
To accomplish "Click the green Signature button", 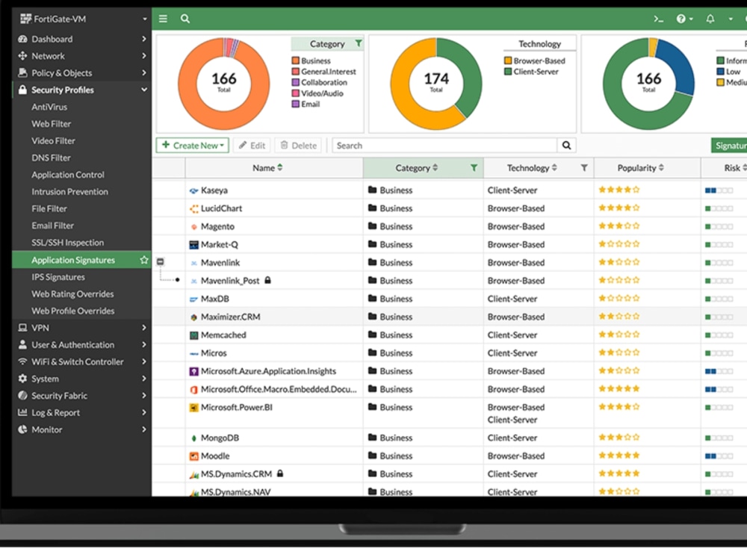I will click(729, 146).
